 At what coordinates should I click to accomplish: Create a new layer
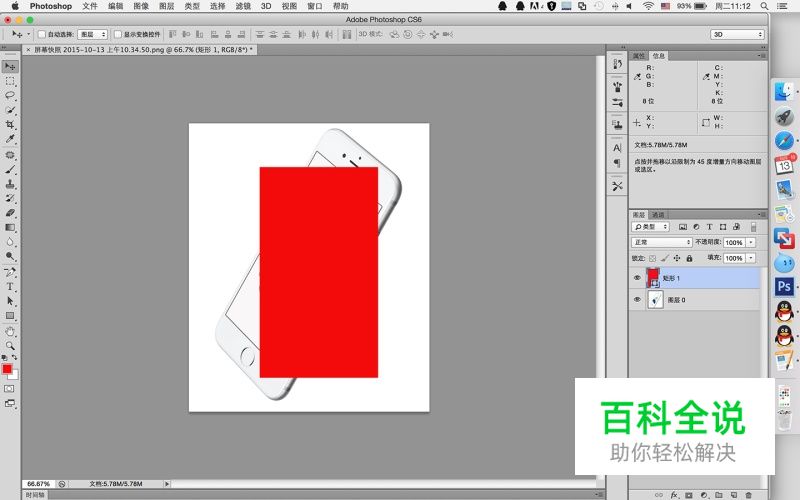pos(734,495)
